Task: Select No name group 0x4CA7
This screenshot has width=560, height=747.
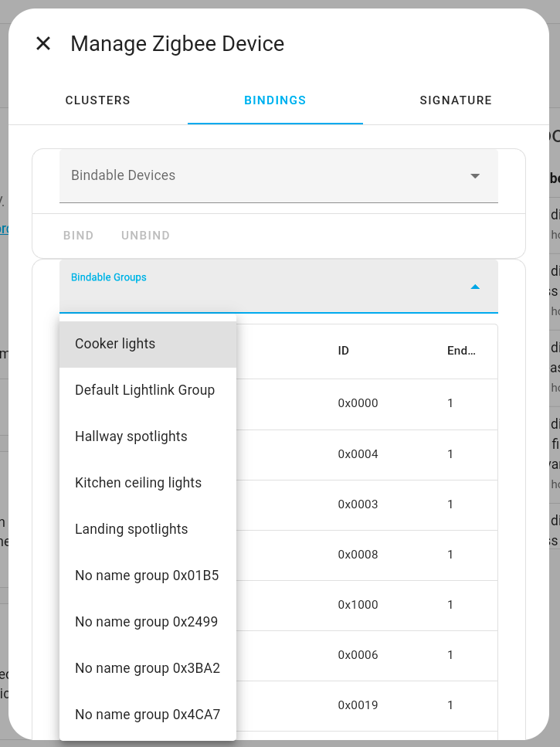Action: 148,715
